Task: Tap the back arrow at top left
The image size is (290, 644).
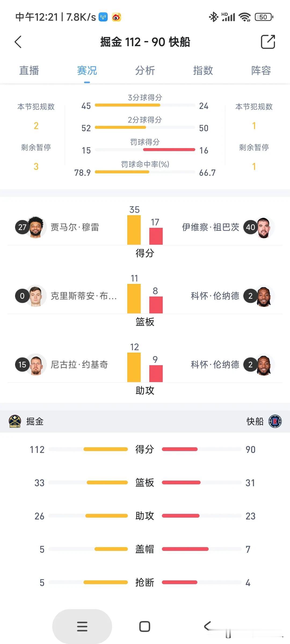Action: 18,42
